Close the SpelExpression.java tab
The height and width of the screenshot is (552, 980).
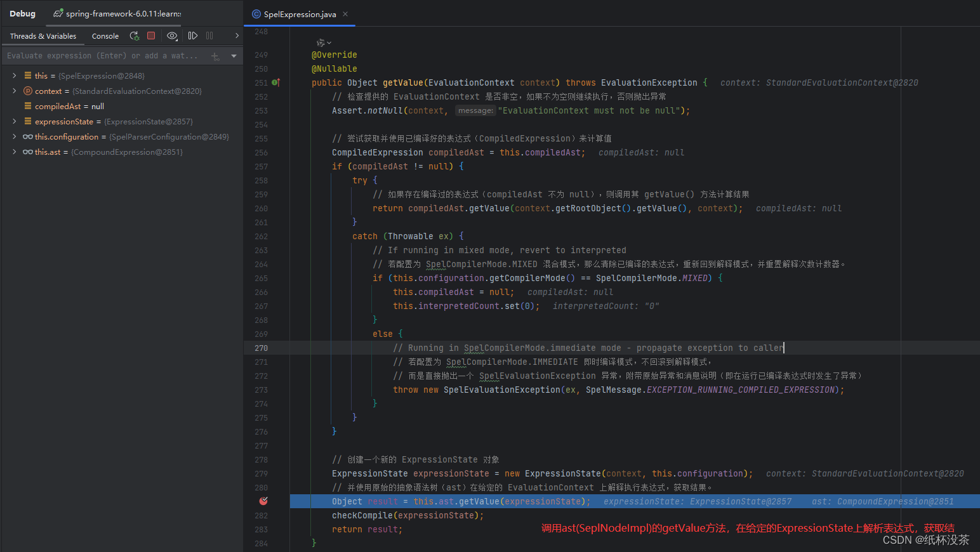345,14
